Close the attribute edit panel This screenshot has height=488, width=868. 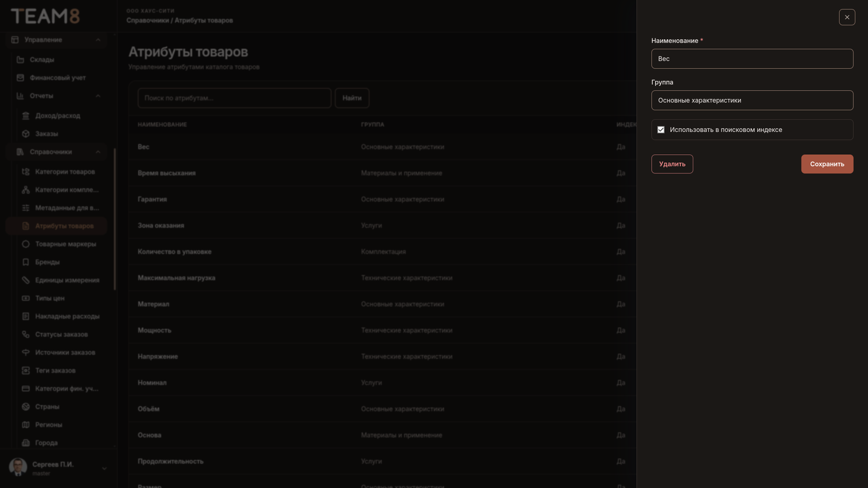click(847, 17)
